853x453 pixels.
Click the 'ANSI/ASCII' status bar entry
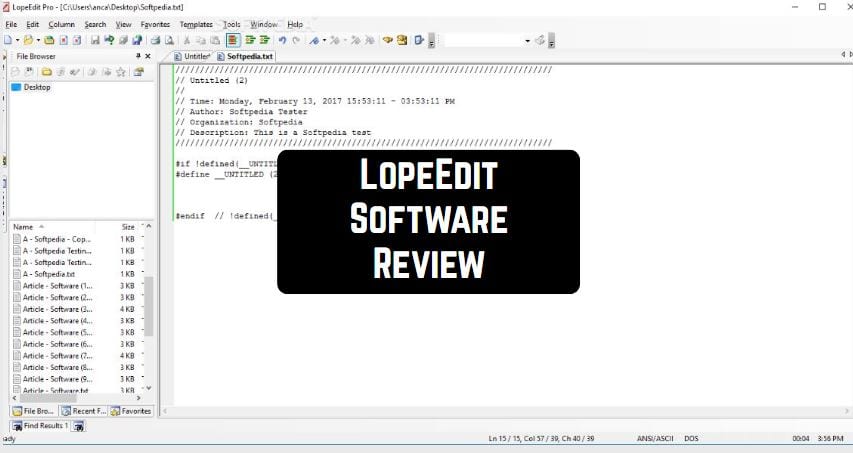point(655,438)
